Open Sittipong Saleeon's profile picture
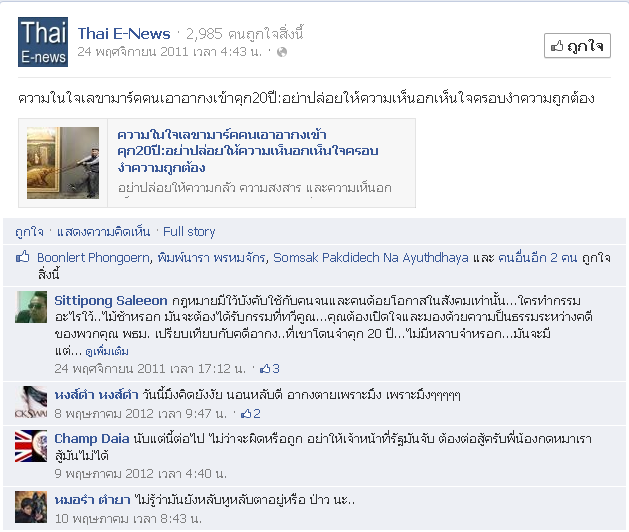The height and width of the screenshot is (532, 629). click(x=31, y=307)
